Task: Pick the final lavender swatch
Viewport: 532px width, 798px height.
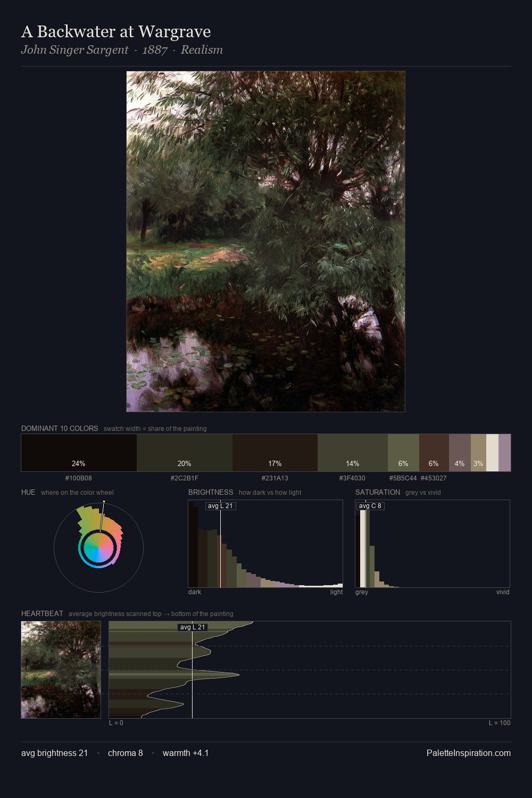Action: click(x=504, y=453)
